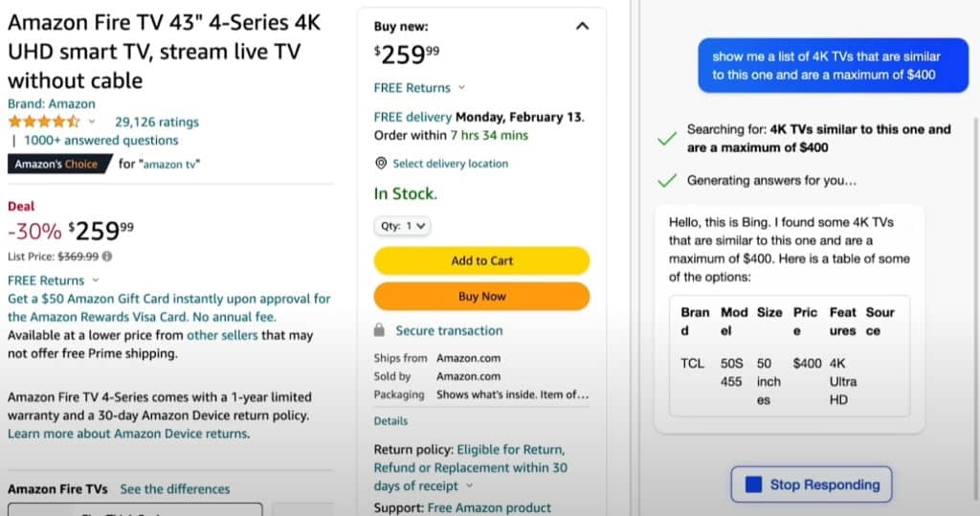The height and width of the screenshot is (516, 980).
Task: Expand FREE Returns under the deal price
Action: click(96, 280)
